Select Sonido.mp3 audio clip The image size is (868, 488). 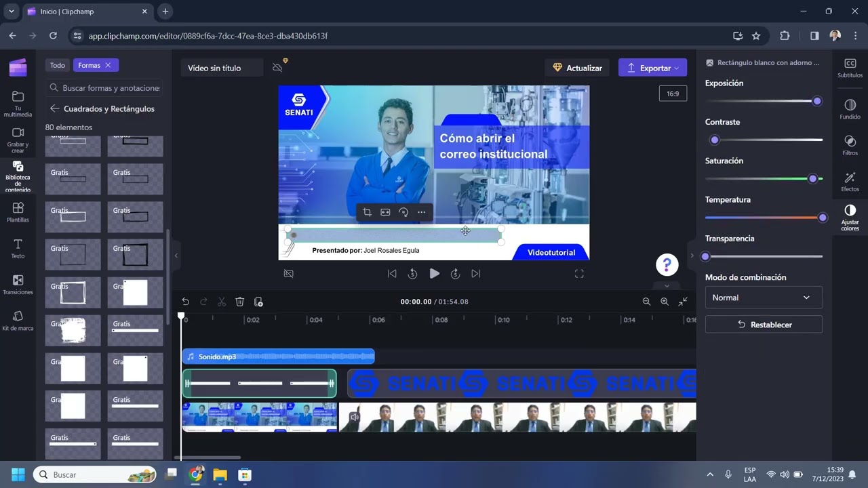click(x=278, y=357)
